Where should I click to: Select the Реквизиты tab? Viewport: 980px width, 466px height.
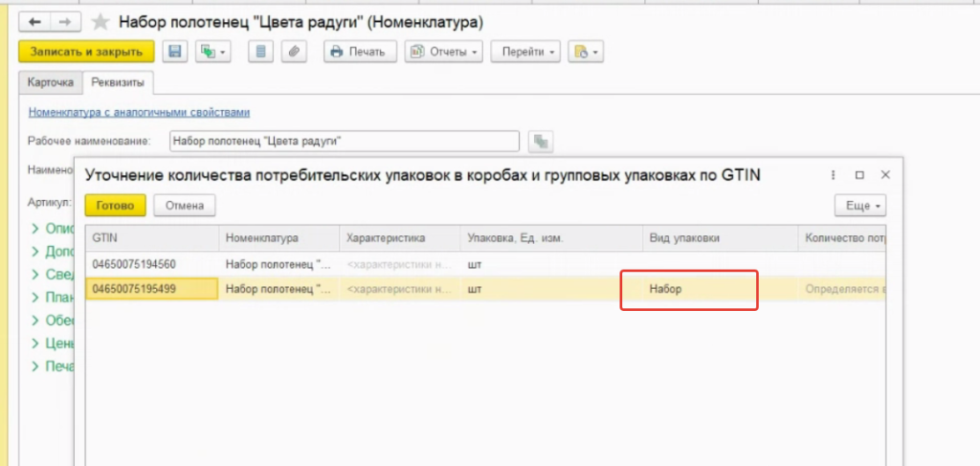(x=117, y=83)
